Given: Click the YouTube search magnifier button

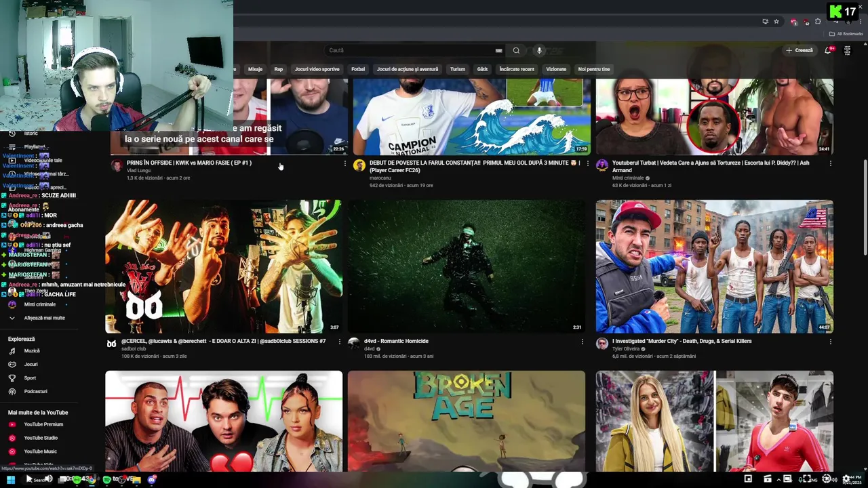Looking at the screenshot, I should click(x=516, y=50).
